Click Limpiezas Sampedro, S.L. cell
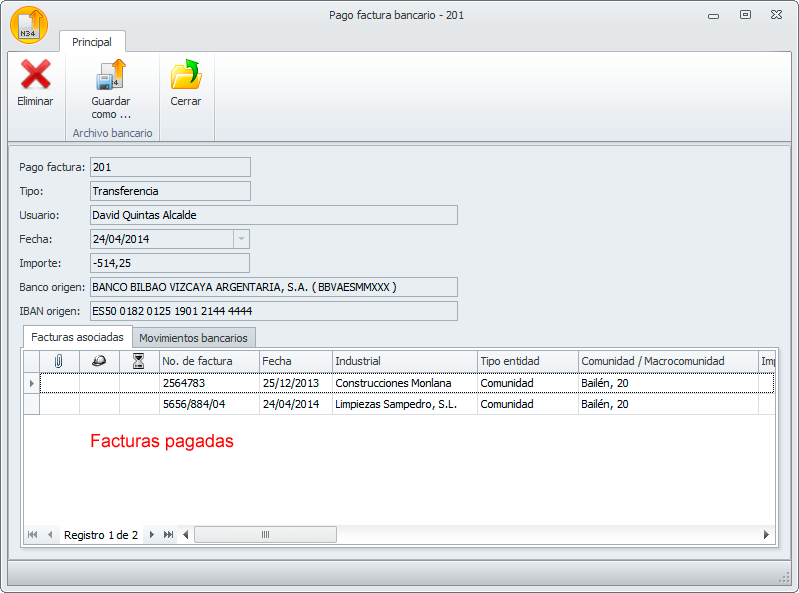 pyautogui.click(x=405, y=404)
